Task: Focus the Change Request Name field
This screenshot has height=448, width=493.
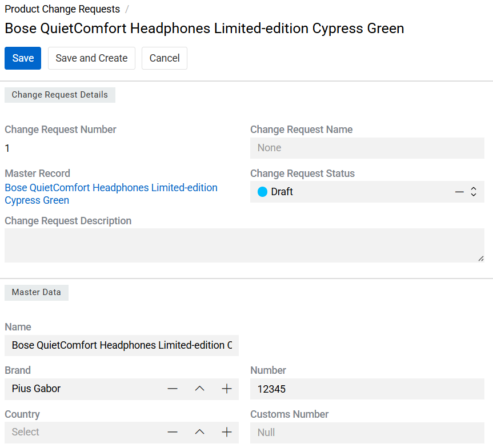Action: [367, 148]
